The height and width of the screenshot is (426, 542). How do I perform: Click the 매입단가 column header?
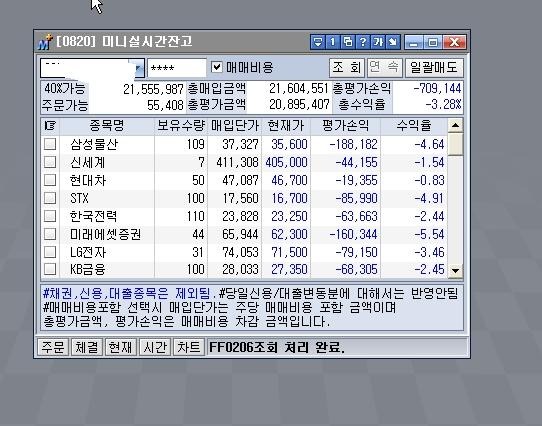(x=235, y=125)
